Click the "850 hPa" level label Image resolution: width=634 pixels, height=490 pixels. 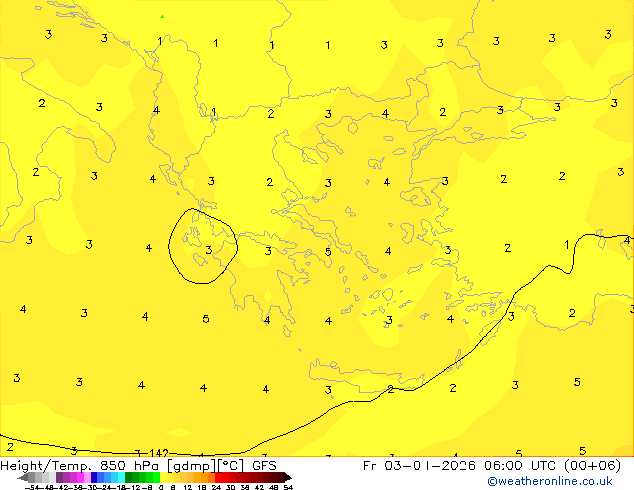click(x=129, y=466)
